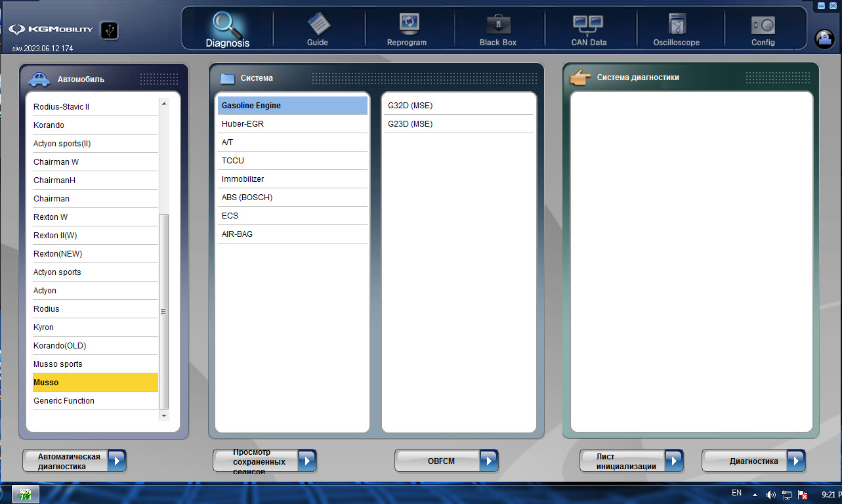842x504 pixels.
Task: Select Korando(OLD) vehicle
Action: coord(95,345)
